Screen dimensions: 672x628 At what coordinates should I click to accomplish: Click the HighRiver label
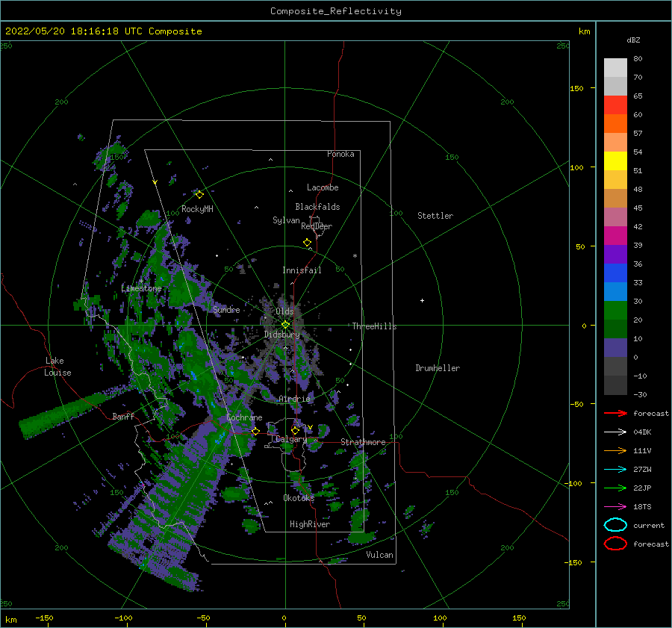coord(310,524)
